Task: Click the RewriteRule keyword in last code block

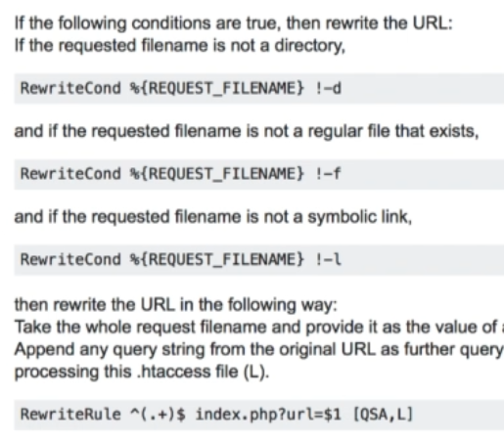Action: (x=70, y=415)
